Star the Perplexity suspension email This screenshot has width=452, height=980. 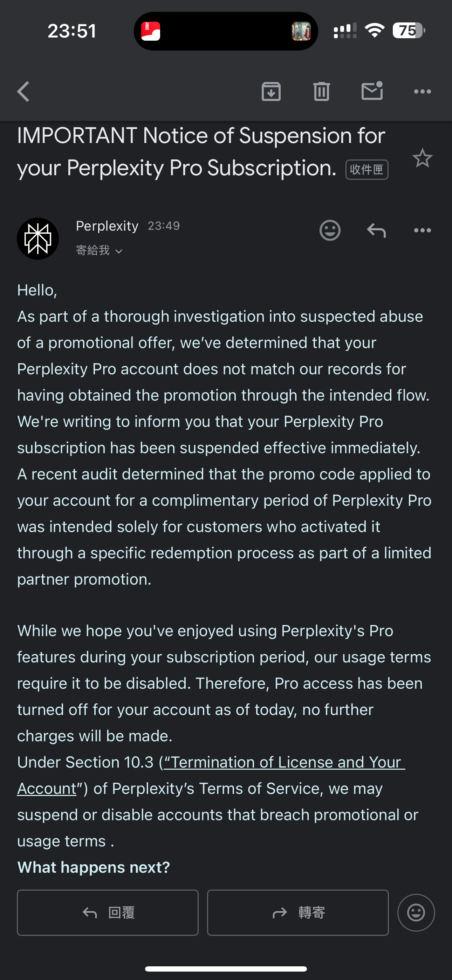pos(422,158)
